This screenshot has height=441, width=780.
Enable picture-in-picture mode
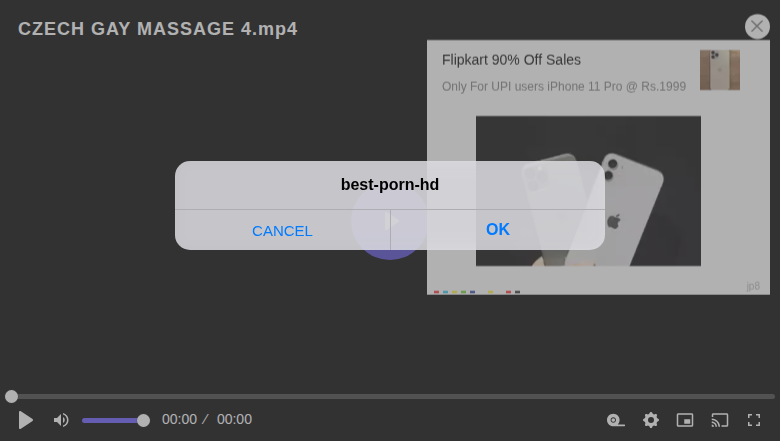click(x=685, y=420)
